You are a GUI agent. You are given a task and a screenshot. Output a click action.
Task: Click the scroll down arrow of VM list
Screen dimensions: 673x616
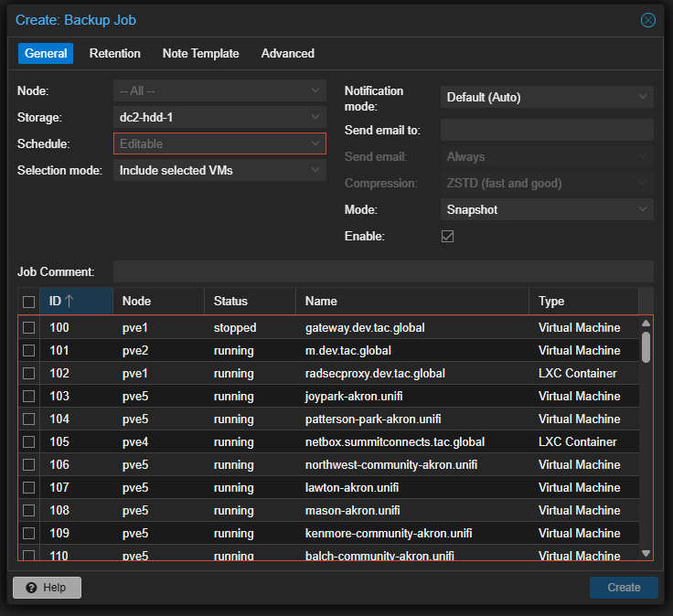point(646,553)
